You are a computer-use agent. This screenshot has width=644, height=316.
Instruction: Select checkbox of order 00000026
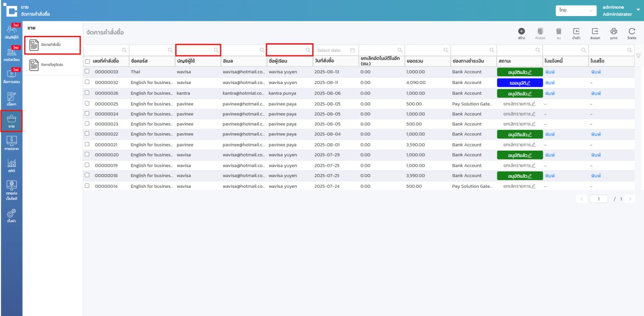[x=87, y=93]
